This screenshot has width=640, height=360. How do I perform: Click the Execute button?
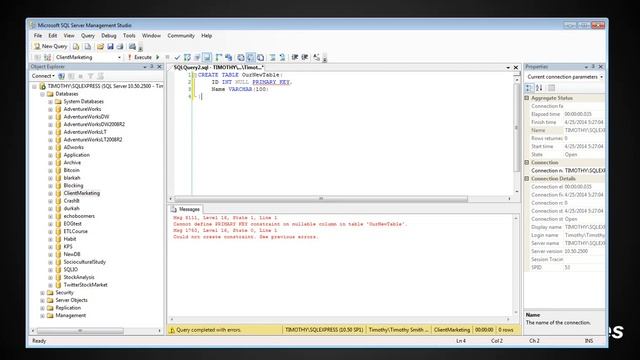139,58
